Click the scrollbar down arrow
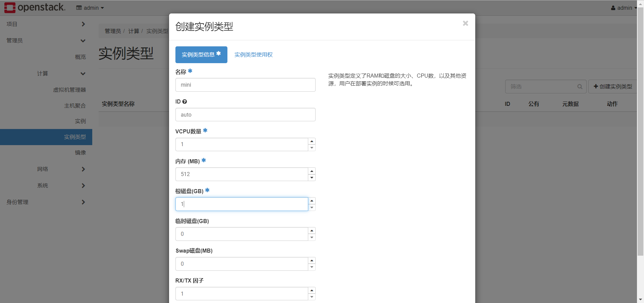Viewport: 644px width, 303px height. pos(640,299)
